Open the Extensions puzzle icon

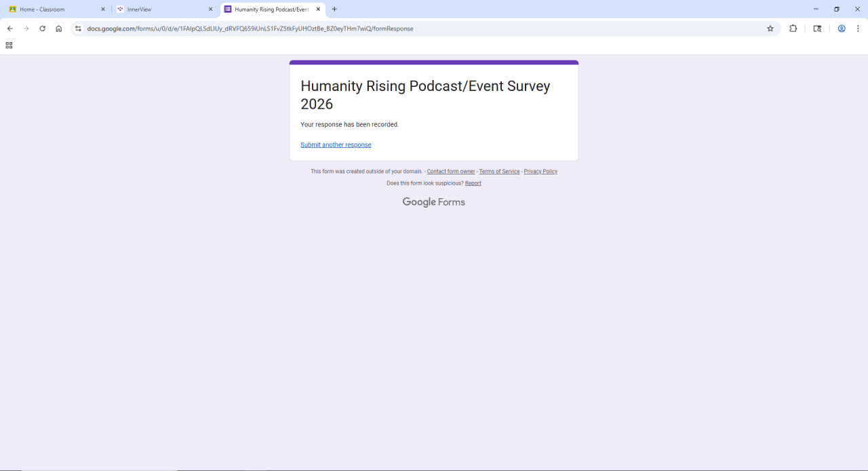click(793, 29)
